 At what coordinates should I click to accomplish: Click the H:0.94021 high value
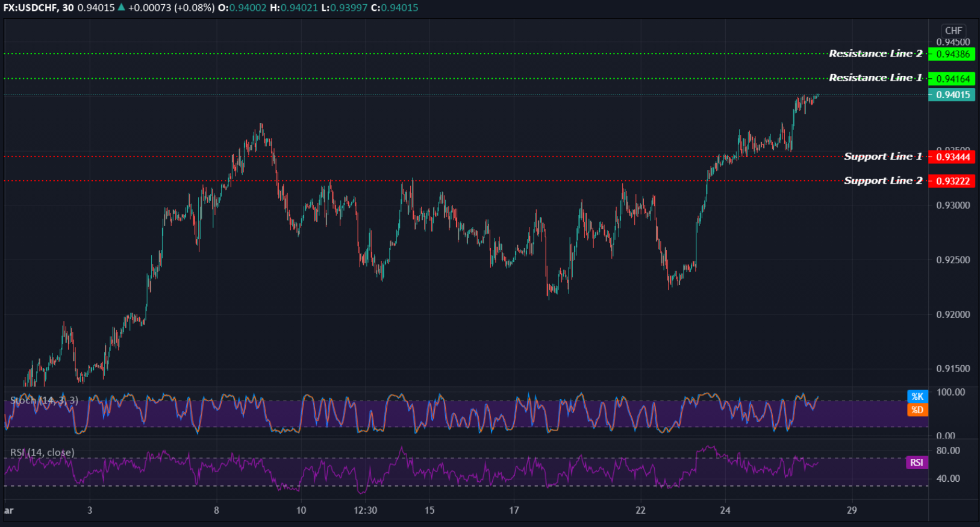(293, 8)
